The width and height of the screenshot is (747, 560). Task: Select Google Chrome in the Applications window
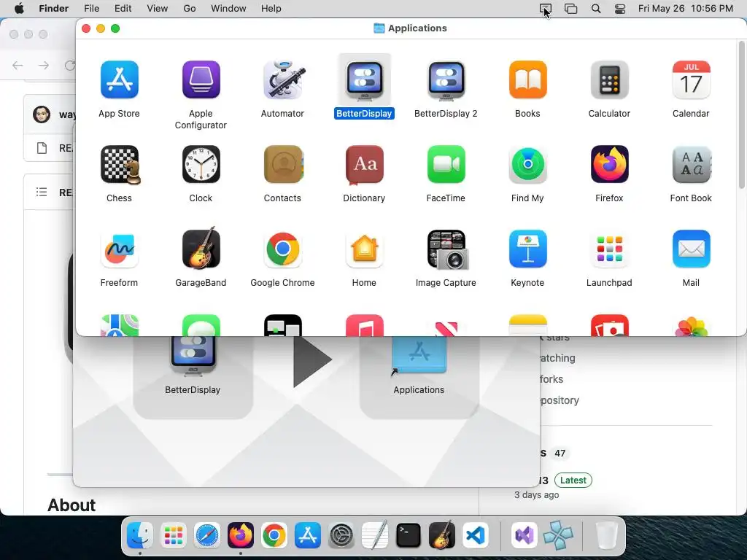pyautogui.click(x=282, y=249)
